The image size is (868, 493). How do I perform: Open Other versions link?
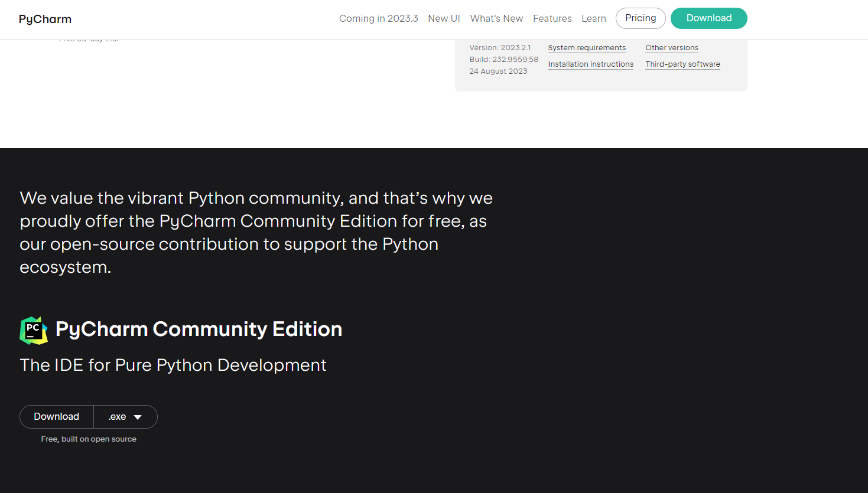click(671, 48)
